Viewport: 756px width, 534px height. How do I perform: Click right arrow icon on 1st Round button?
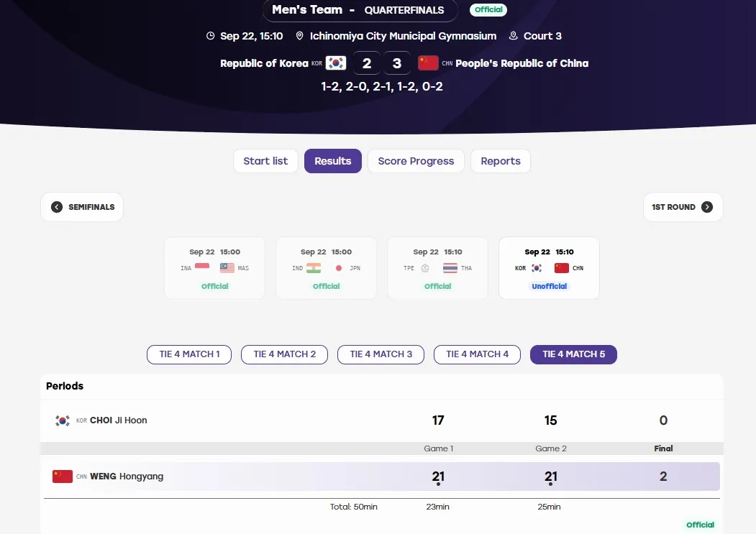coord(707,207)
